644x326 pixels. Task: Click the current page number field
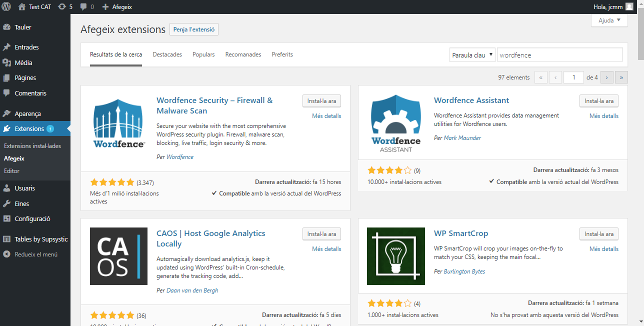tap(573, 77)
